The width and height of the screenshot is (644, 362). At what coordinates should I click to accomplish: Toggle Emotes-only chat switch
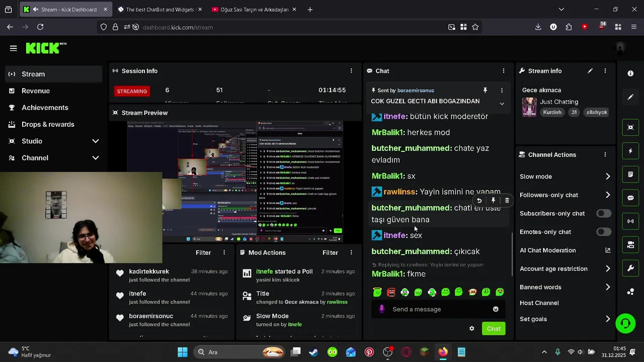click(x=604, y=232)
